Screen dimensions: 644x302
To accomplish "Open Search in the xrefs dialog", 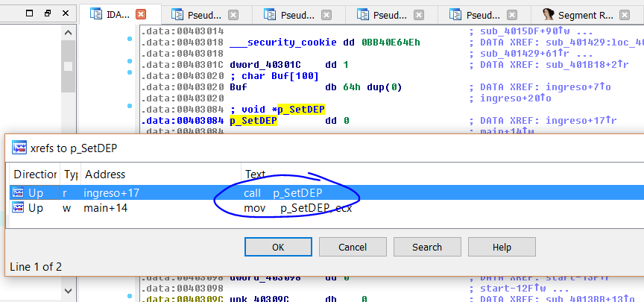I will (x=427, y=247).
